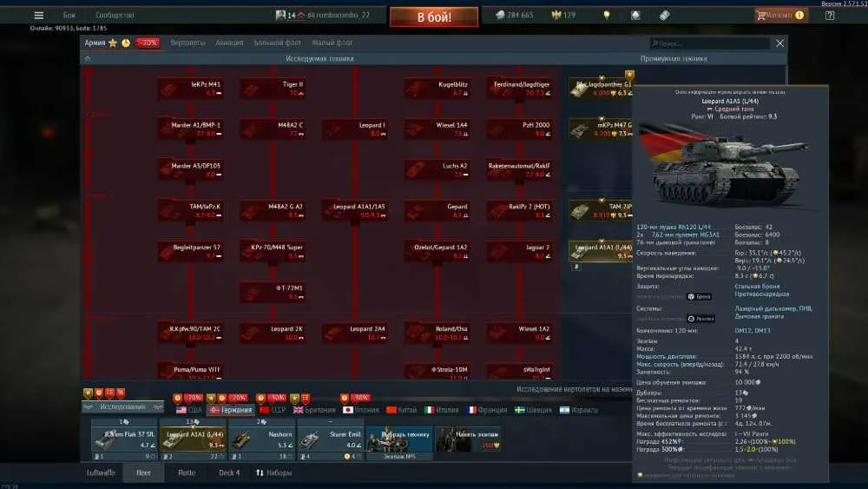Image resolution: width=868 pixels, height=489 pixels.
Task: Select the Marder A1/BMP-1 group card
Action: click(191, 129)
